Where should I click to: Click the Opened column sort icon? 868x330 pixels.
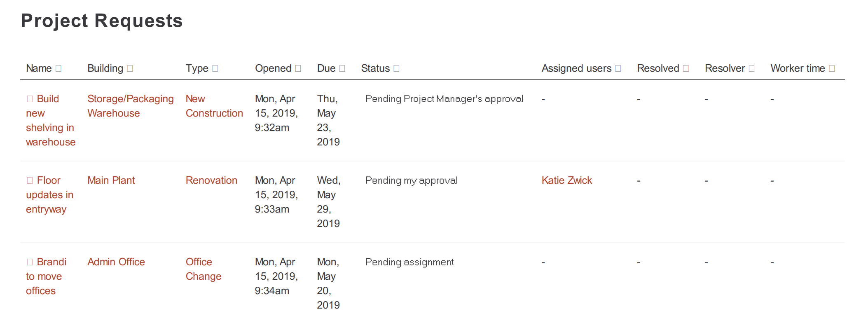[298, 68]
